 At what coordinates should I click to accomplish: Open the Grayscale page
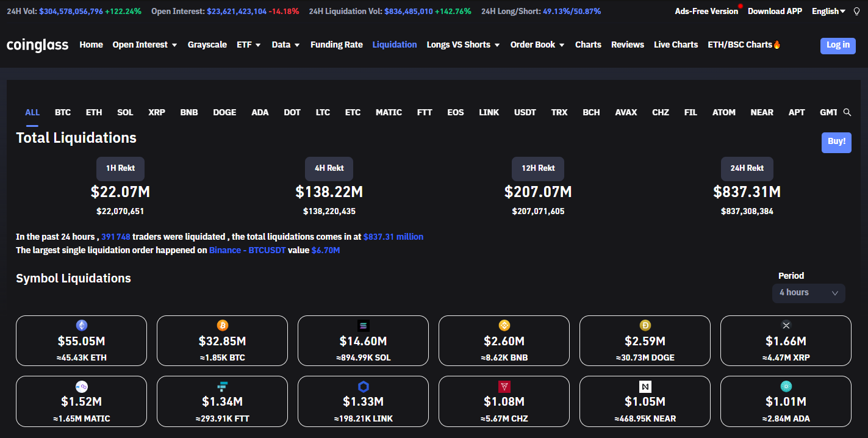pyautogui.click(x=207, y=45)
